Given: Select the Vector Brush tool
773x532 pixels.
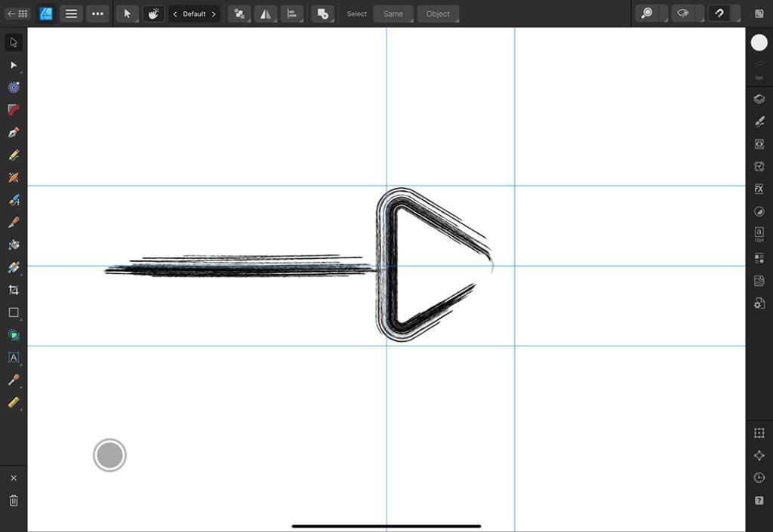Looking at the screenshot, I should (14, 200).
